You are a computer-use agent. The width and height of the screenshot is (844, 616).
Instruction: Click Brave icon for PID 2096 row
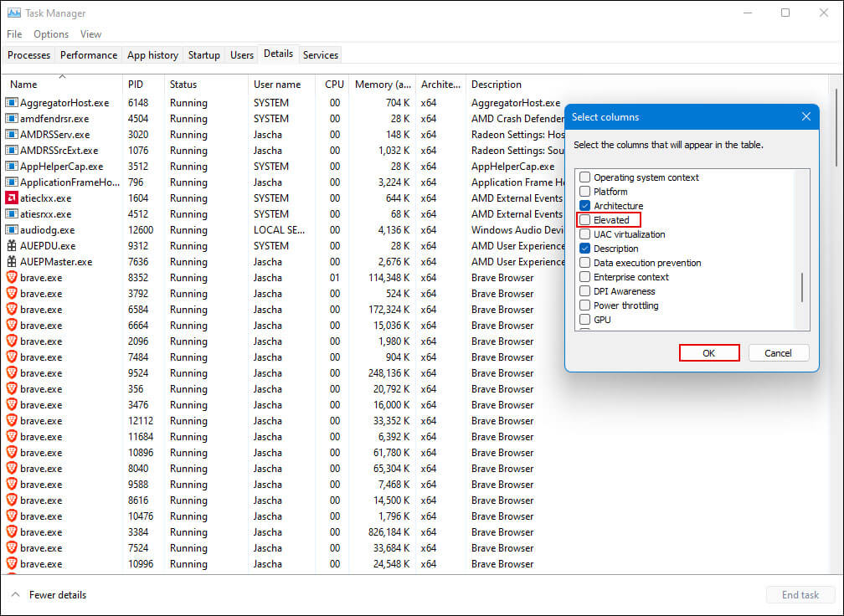click(12, 341)
